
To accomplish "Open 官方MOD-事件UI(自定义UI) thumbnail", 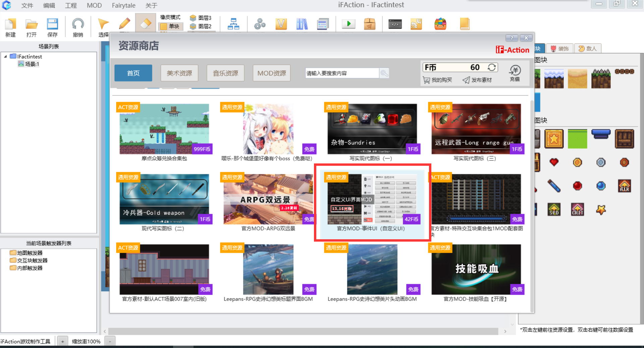I will 372,199.
